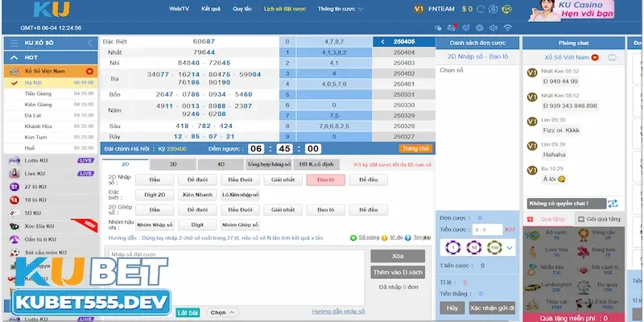644x322 pixels.
Task: Select Xổ Số Việt Nam in sidebar
Action: (51, 71)
